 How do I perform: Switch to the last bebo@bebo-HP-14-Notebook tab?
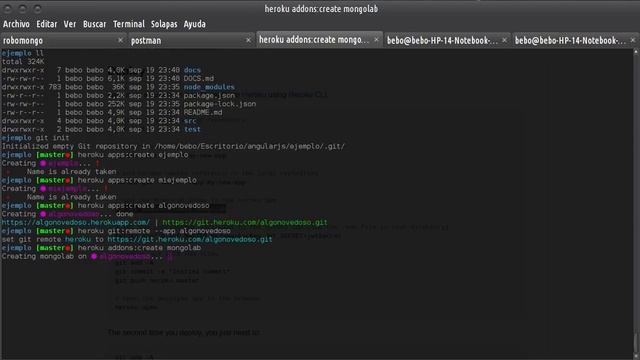pyautogui.click(x=576, y=40)
